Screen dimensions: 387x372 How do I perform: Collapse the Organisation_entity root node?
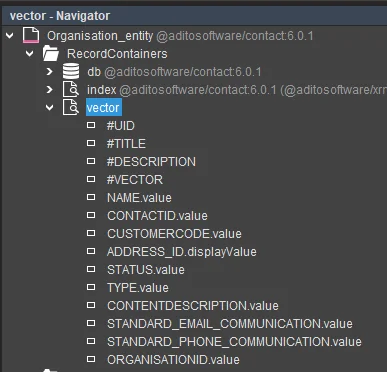click(10, 35)
